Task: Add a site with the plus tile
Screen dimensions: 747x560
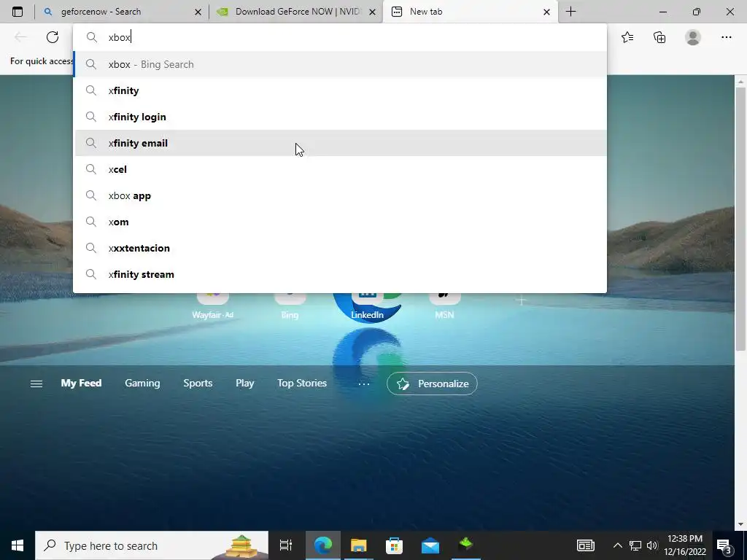Action: click(x=521, y=300)
